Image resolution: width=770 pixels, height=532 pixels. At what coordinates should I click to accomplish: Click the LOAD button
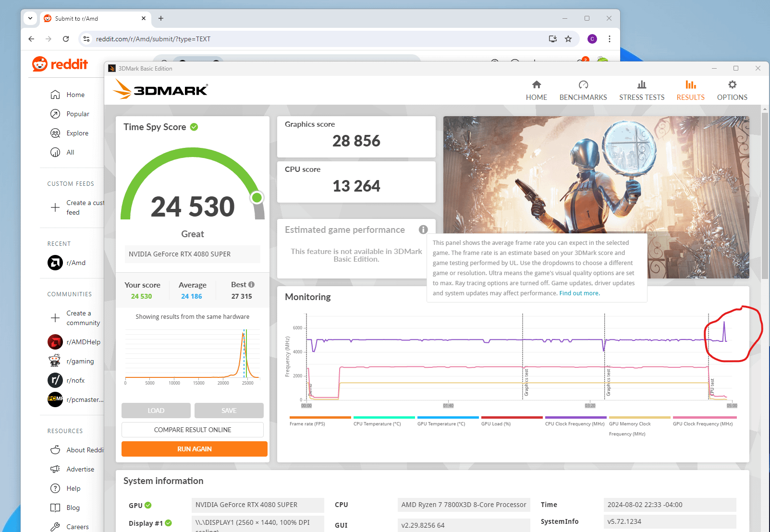point(156,411)
